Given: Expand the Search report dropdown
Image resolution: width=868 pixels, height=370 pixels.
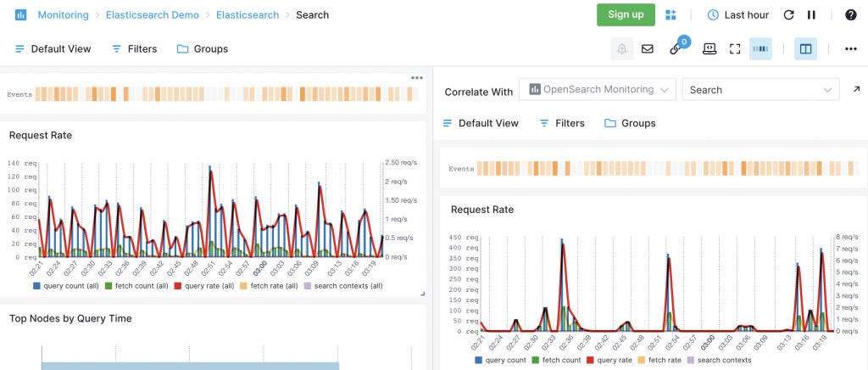Looking at the screenshot, I should click(760, 89).
